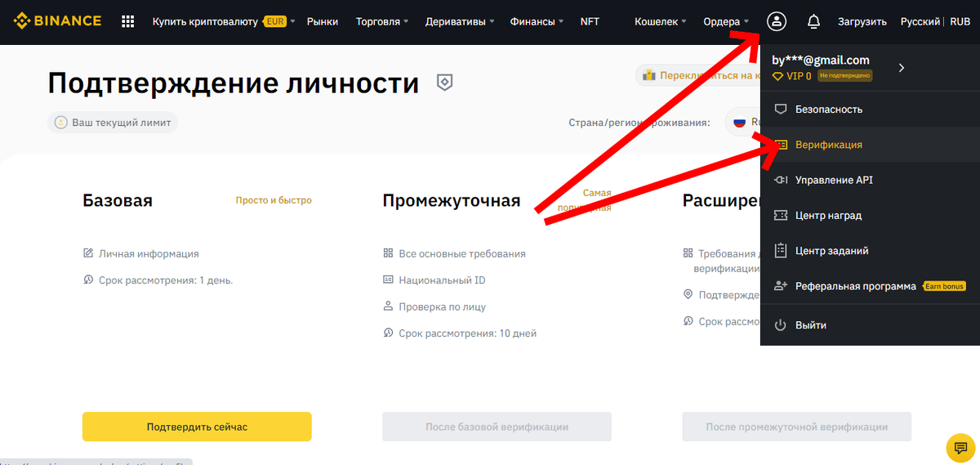This screenshot has width=980, height=465.
Task: Select Выйти to log out
Action: [870, 325]
